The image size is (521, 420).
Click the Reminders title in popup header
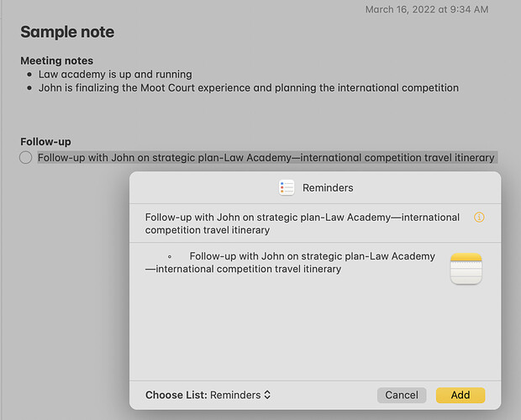click(328, 188)
